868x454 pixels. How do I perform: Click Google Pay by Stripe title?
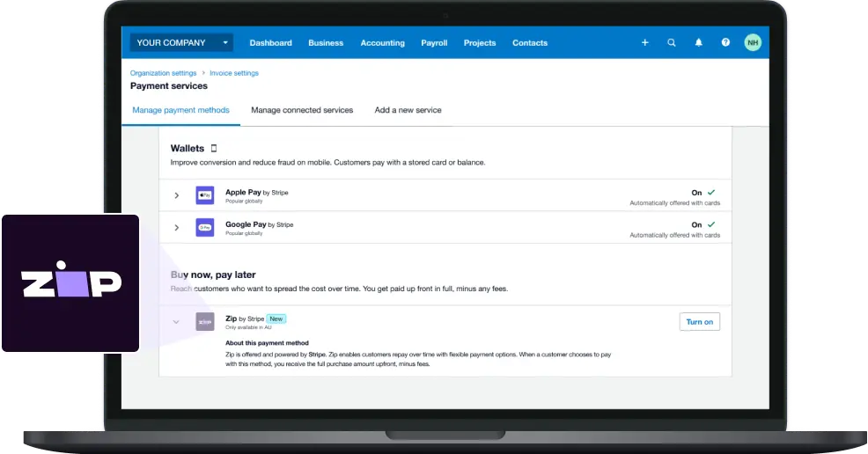[259, 224]
